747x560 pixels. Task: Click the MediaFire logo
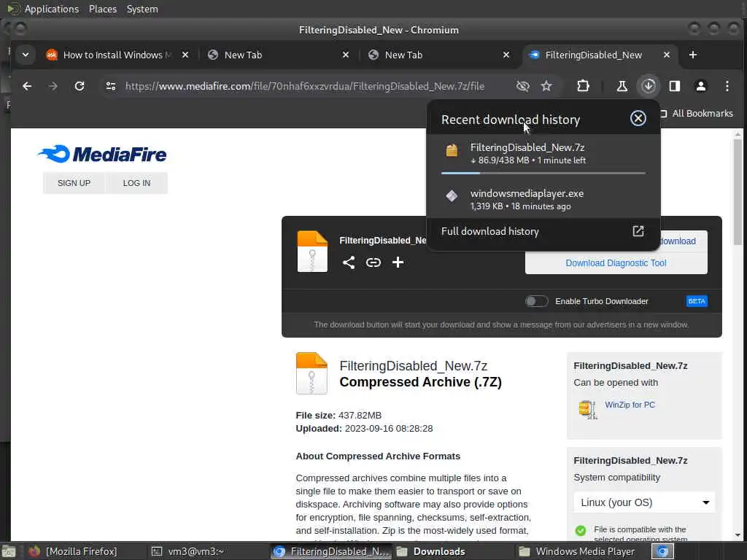102,154
